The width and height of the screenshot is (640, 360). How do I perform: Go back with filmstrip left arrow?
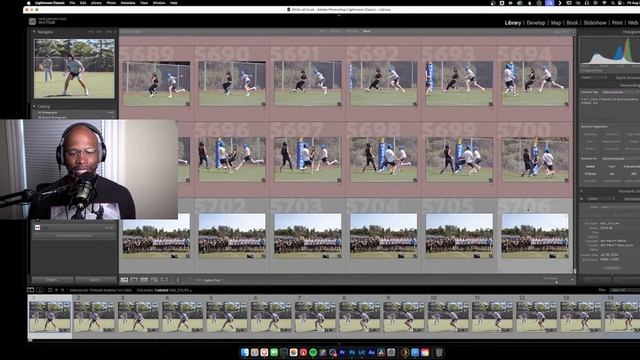click(57, 290)
